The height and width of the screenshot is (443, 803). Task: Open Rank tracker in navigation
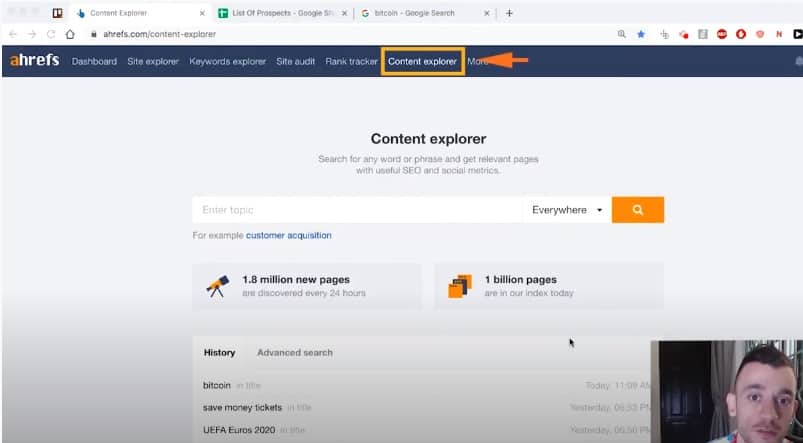(x=351, y=61)
